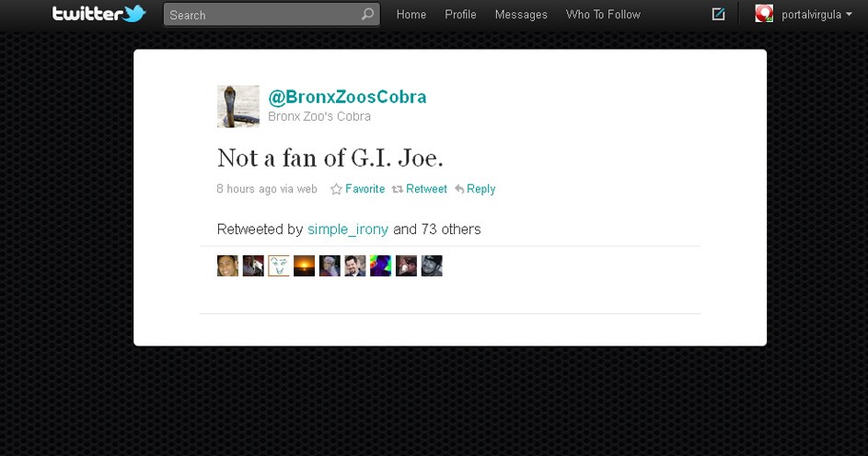This screenshot has height=456, width=868.
Task: Open the compose new tweet icon
Action: coord(718,14)
